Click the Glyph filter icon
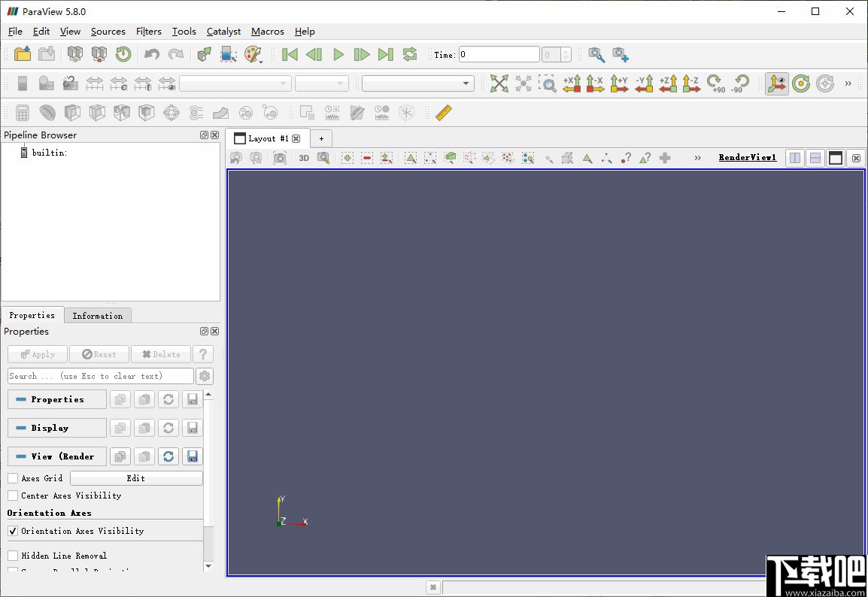 171,113
